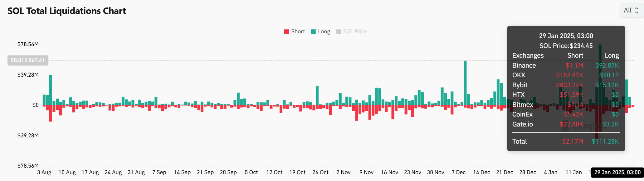
Task: Click the tall green bar near 3 Aug
Action: (x=51, y=90)
